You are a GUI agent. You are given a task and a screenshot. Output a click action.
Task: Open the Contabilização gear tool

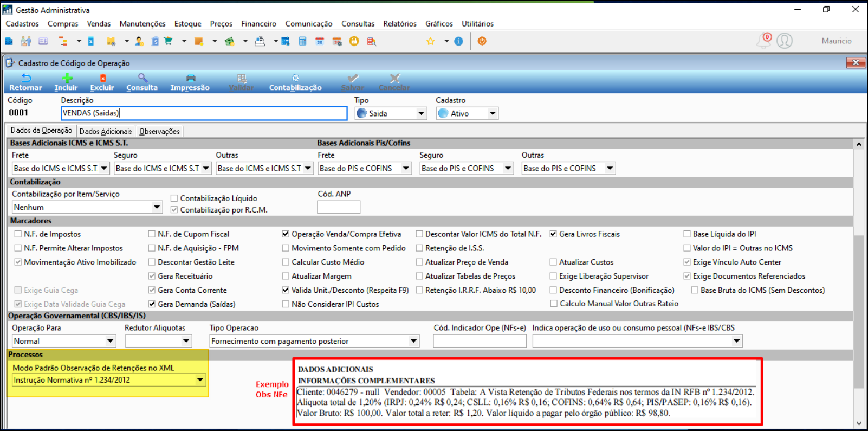click(x=295, y=82)
